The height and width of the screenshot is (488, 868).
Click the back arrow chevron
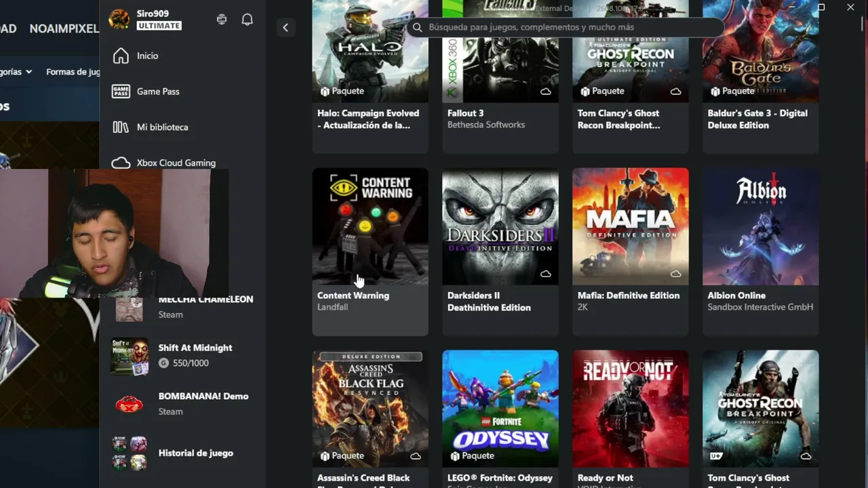(x=285, y=28)
